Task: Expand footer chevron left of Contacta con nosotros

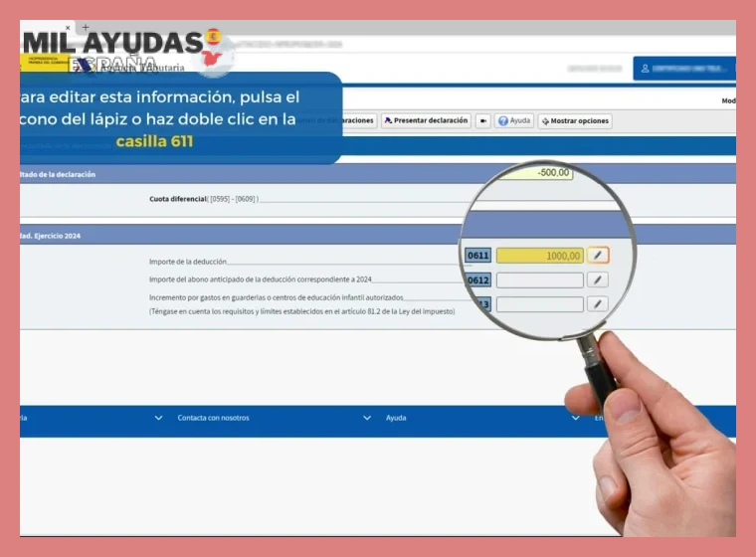Action: 158,418
